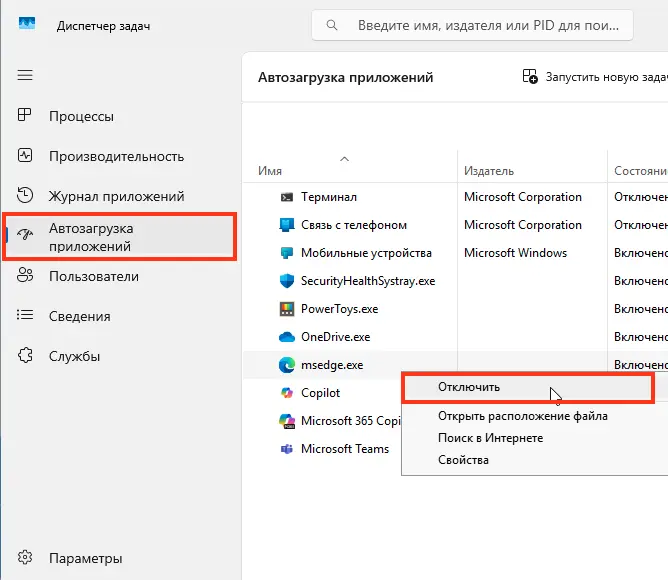
Task: Open Свойства from context menu
Action: click(463, 460)
